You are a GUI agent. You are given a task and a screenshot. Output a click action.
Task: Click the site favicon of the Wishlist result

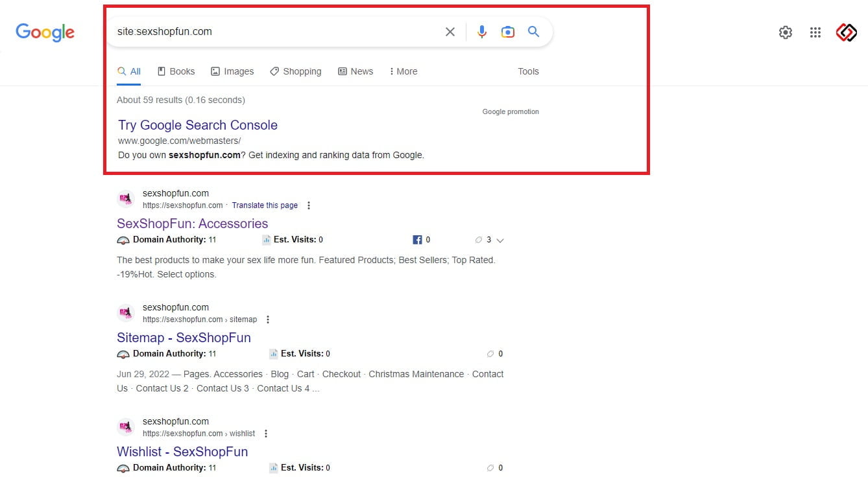(126, 427)
